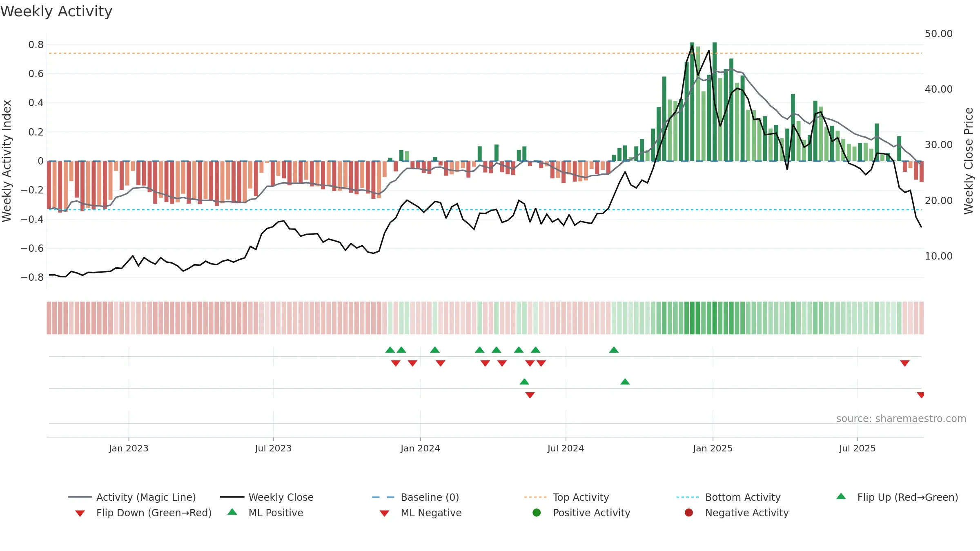Viewport: 980px width, 551px height.
Task: Toggle the Bottom Activity legend entry
Action: [728, 497]
